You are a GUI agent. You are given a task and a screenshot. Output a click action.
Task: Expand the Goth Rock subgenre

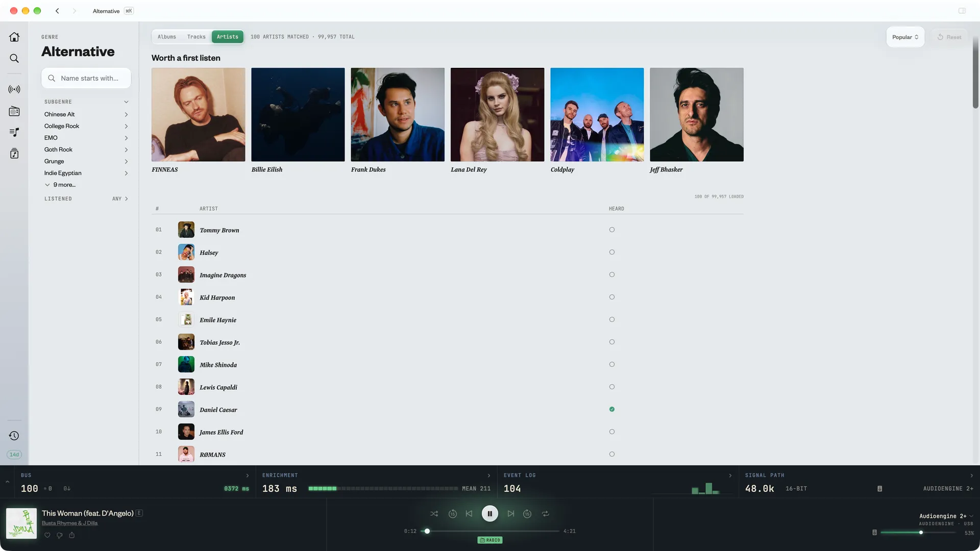126,150
